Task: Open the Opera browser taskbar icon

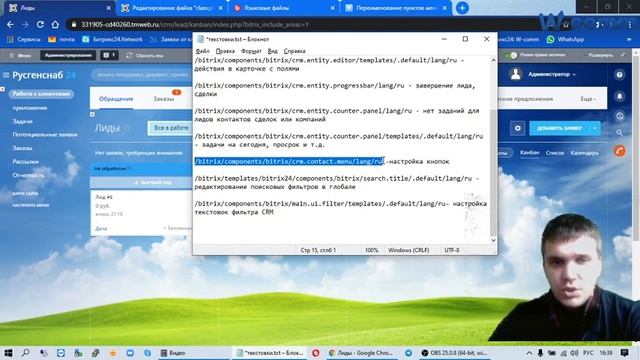Action: [316, 353]
